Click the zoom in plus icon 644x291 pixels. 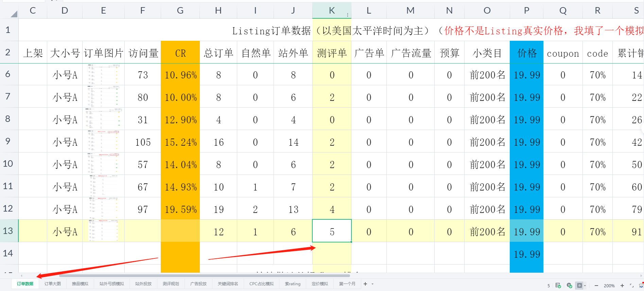[622, 286]
